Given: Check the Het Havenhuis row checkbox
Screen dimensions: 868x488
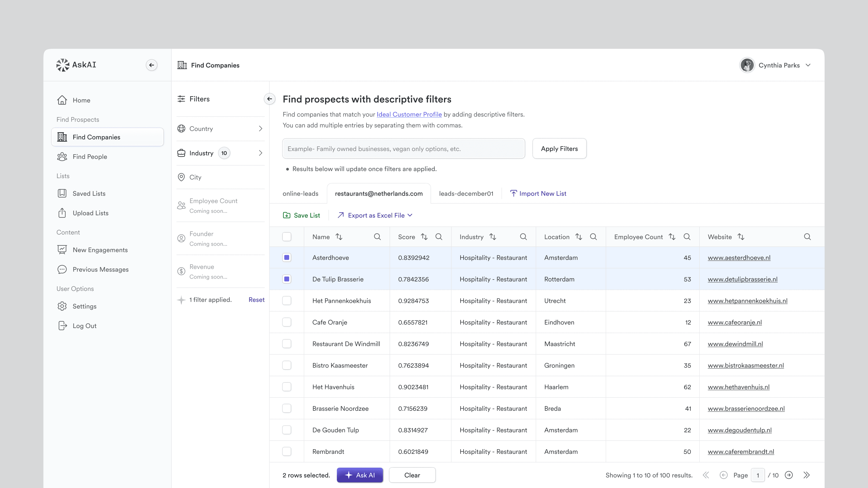Looking at the screenshot, I should pyautogui.click(x=287, y=387).
